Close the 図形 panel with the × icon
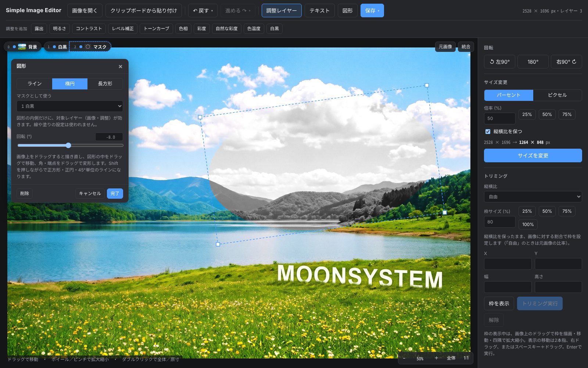588x368 pixels. 120,67
